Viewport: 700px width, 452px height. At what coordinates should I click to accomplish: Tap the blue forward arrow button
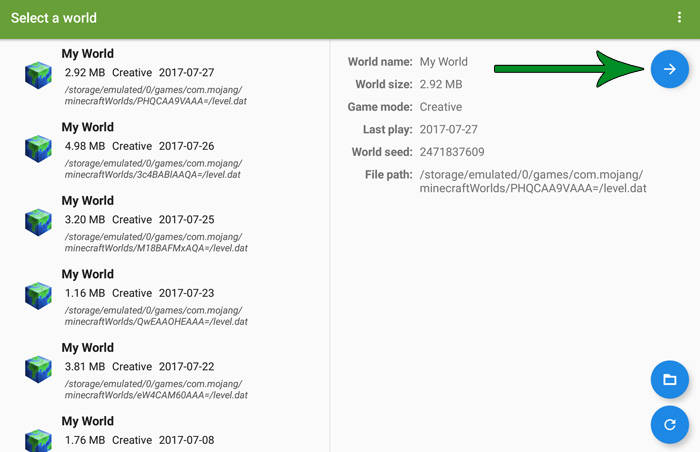tap(669, 69)
